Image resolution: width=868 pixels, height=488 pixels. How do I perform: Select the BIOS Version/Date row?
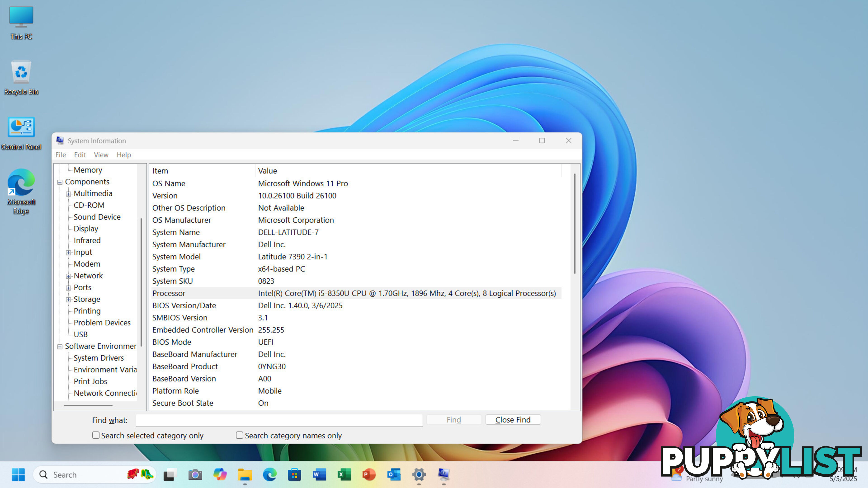(x=356, y=305)
